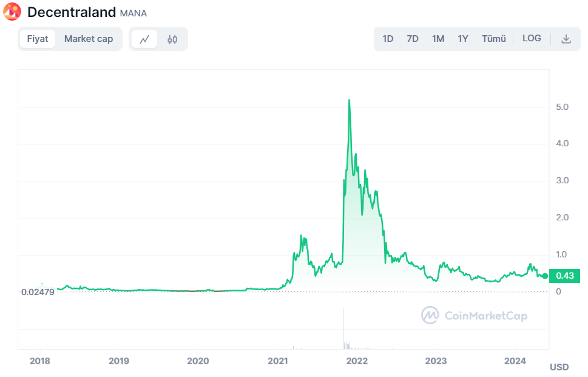The image size is (588, 377).
Task: Select the 1Y range button
Action: coord(462,38)
